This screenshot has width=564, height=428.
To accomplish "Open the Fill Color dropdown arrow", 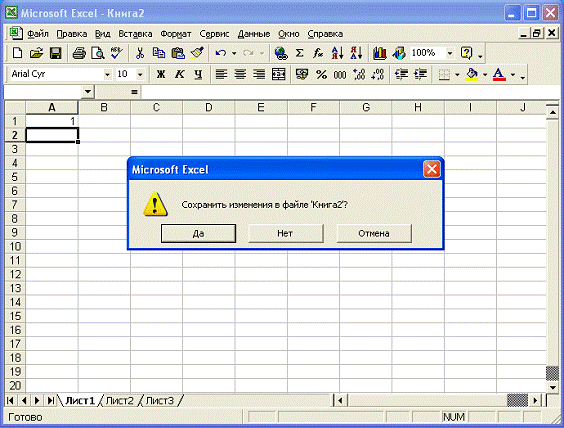I will [485, 75].
